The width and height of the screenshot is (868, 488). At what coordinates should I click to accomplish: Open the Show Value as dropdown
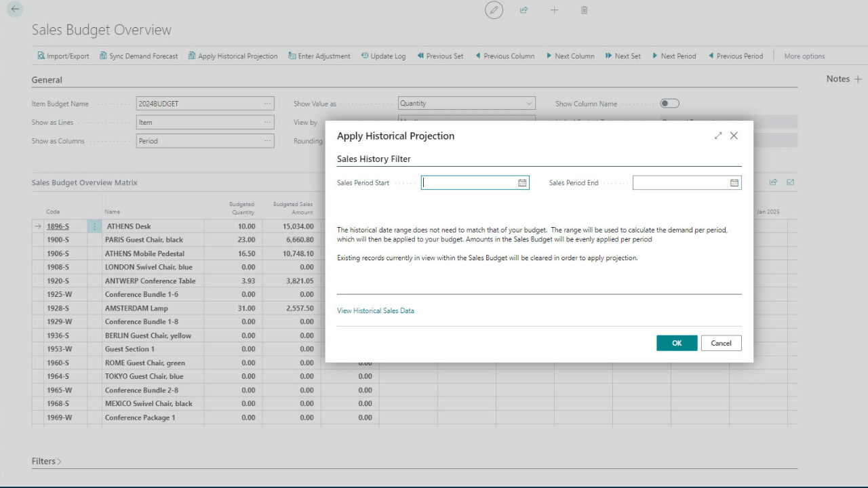click(x=529, y=104)
